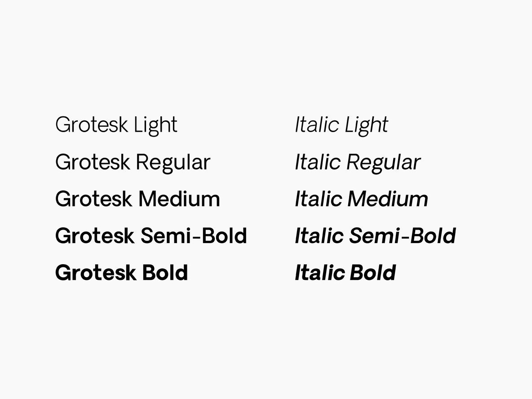Screen dimensions: 532x399
Task: Click the word Grotesk in Grotesk Bold
Action: [x=95, y=273]
